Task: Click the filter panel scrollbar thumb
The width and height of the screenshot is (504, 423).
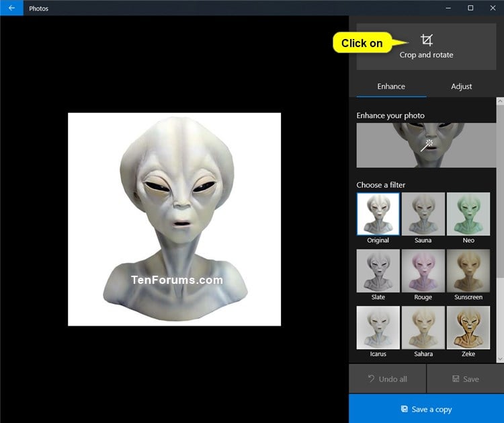Action: point(500,191)
